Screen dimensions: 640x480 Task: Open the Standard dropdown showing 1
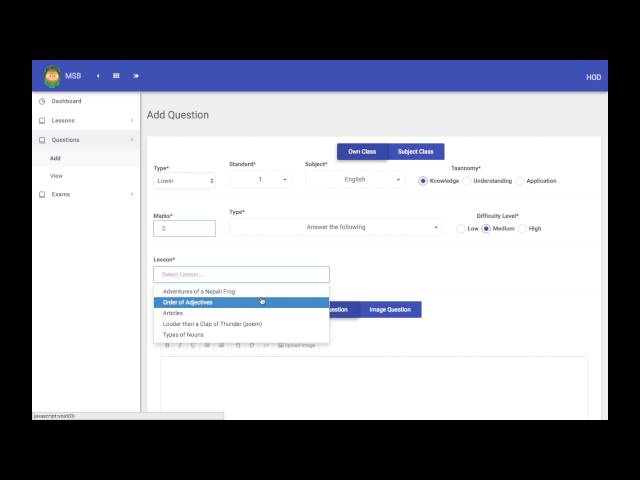(260, 180)
